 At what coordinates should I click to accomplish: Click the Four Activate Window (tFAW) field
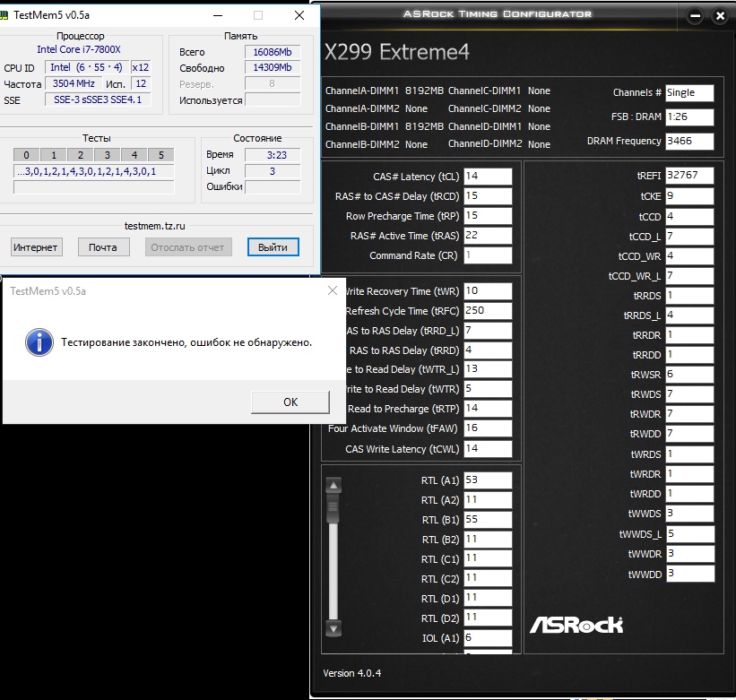point(488,428)
